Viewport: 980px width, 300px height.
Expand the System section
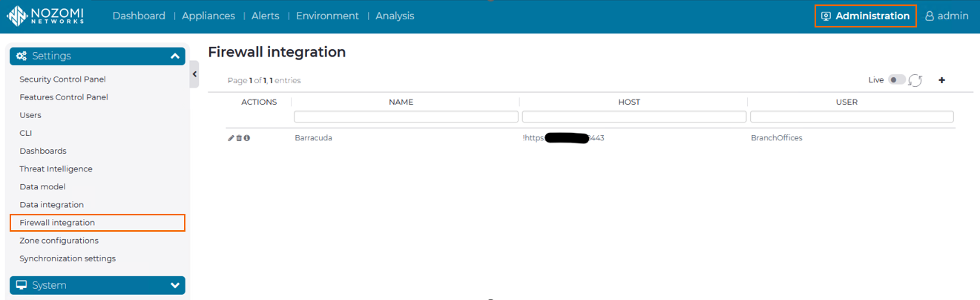pos(175,285)
